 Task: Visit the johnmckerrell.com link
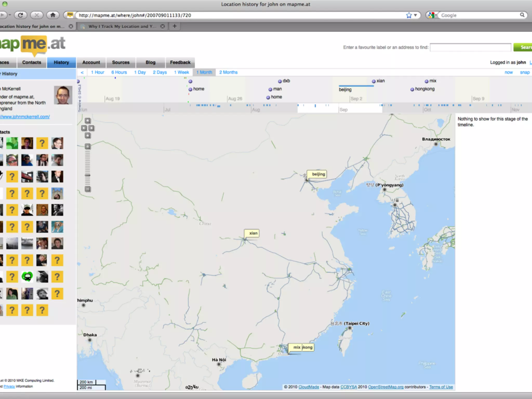(25, 117)
